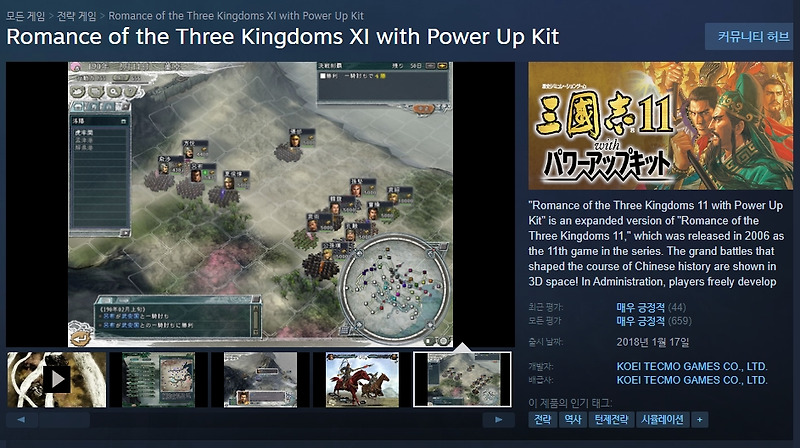800x448 pixels.
Task: Select the highlighted fifth screenshot thumbnail
Action: click(462, 379)
